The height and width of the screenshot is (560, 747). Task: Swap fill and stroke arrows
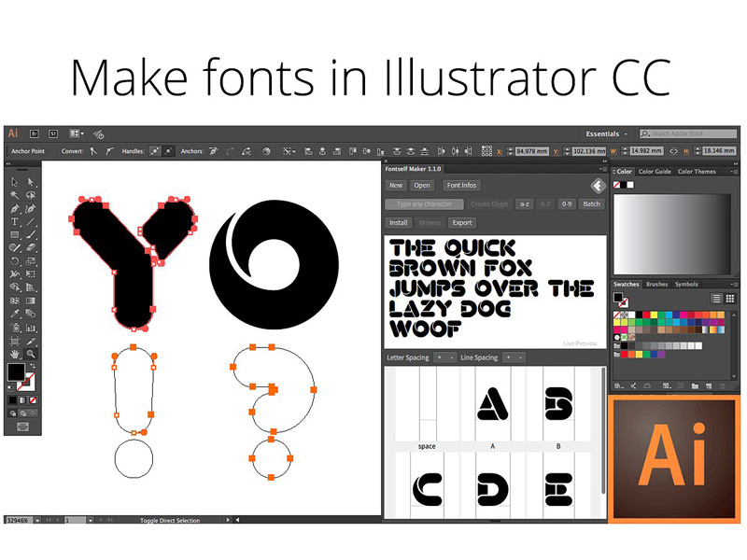(33, 366)
